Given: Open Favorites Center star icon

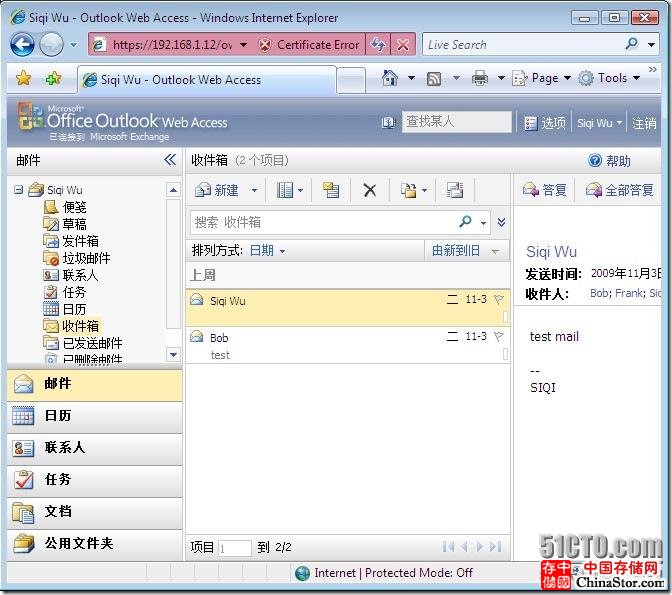Looking at the screenshot, I should [x=24, y=78].
